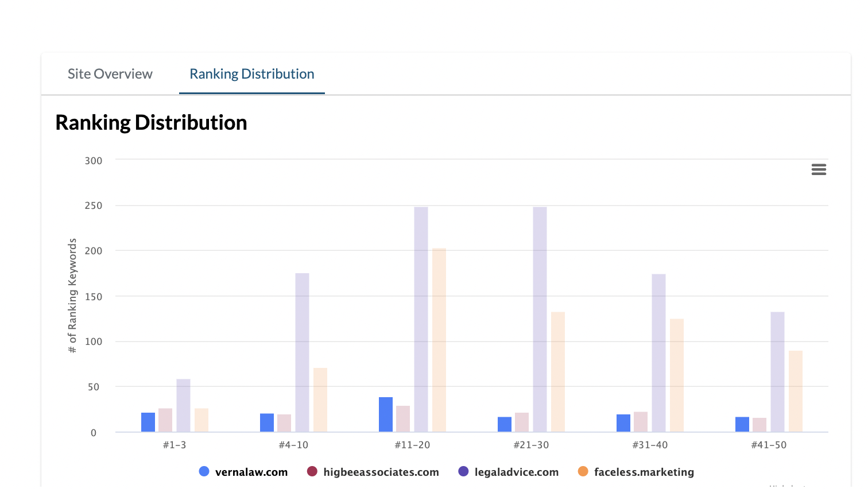
Task: Click the vernalaw.com bar in #1–3
Action: pyautogui.click(x=148, y=422)
